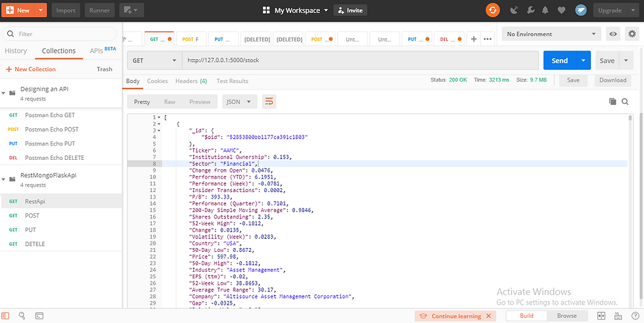This screenshot has height=323, width=644.
Task: Open the tab options ellipsis menu
Action: click(x=488, y=39)
